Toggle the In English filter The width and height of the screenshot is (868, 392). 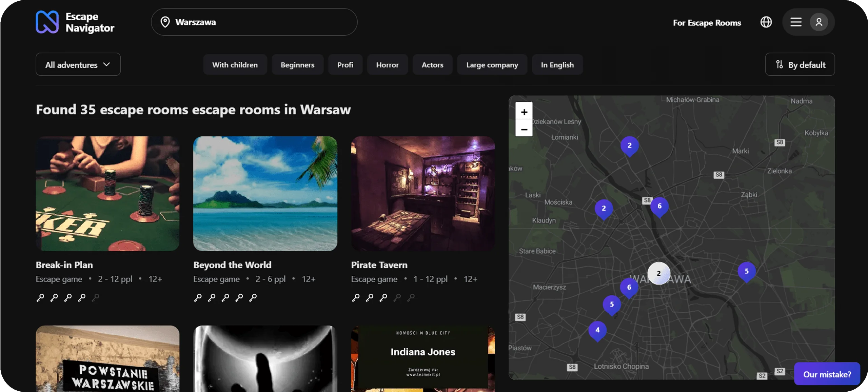coord(557,64)
